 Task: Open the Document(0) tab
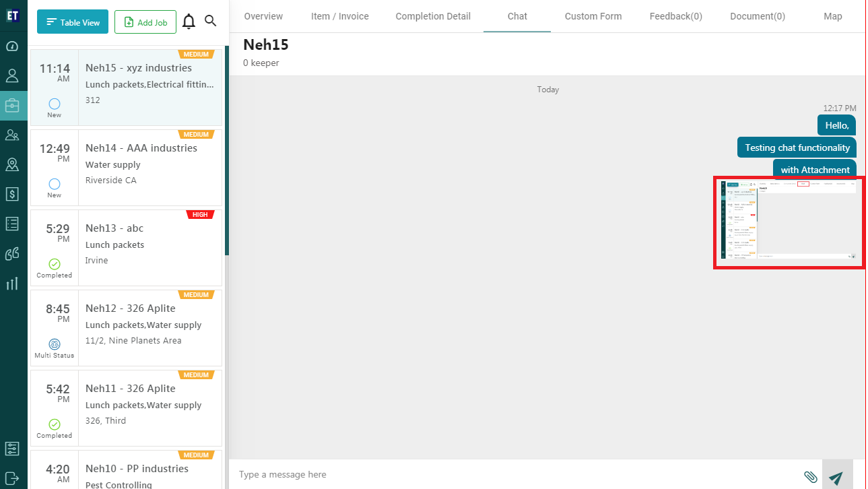coord(758,16)
